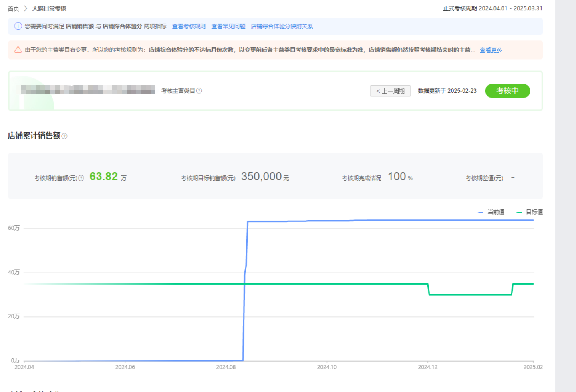
Task: Open help icon beside 考核主营类目
Action: pyautogui.click(x=199, y=91)
